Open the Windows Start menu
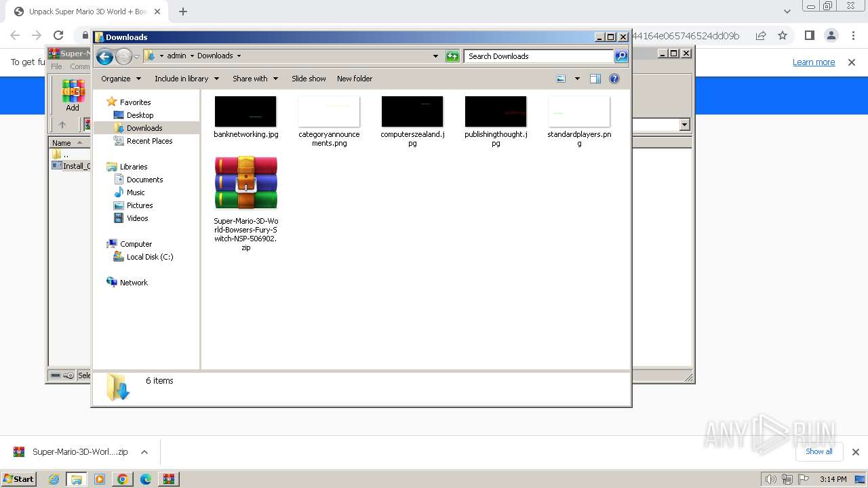The width and height of the screenshot is (868, 488). coord(19,479)
